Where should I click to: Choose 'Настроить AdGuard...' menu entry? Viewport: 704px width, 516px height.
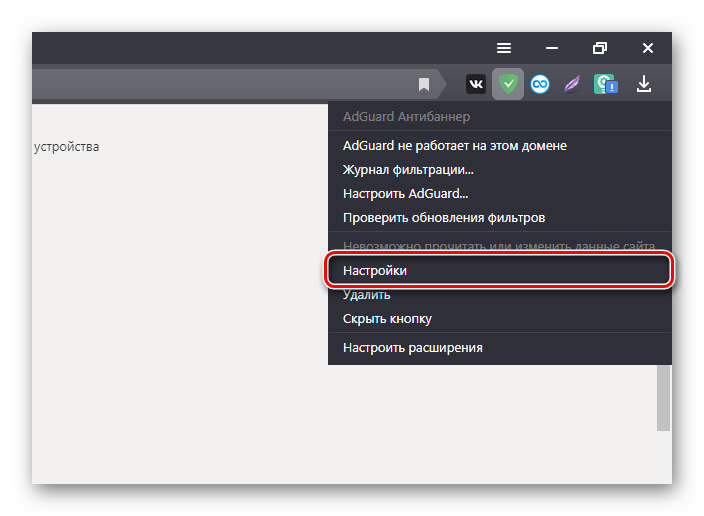(500, 194)
